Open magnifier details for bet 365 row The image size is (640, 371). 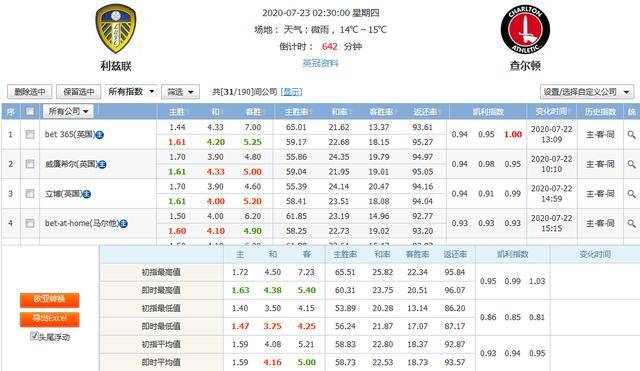[x=631, y=134]
